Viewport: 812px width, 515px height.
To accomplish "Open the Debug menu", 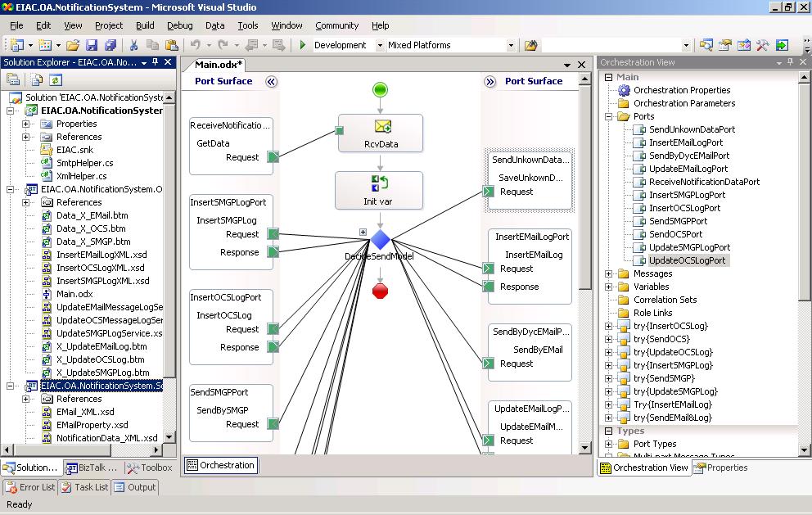I will click(x=180, y=25).
